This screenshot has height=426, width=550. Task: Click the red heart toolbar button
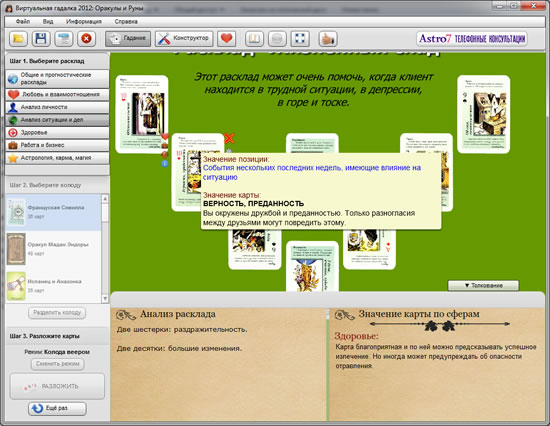coord(226,38)
